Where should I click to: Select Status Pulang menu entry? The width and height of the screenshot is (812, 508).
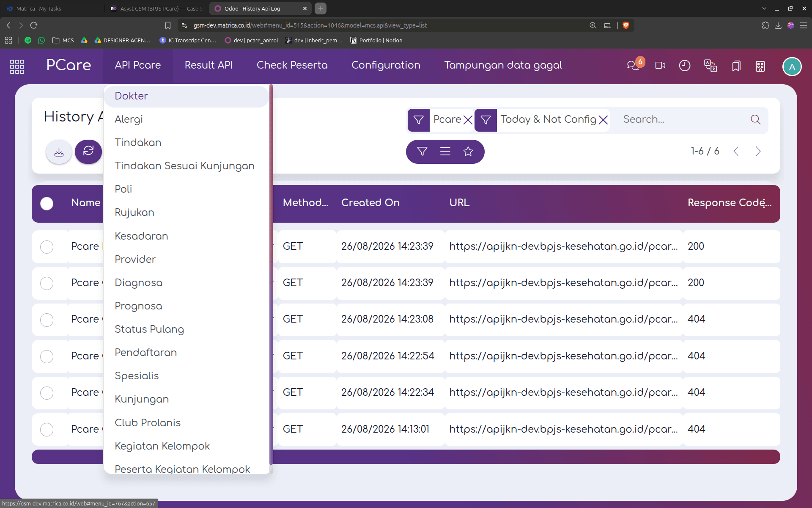[186, 329]
